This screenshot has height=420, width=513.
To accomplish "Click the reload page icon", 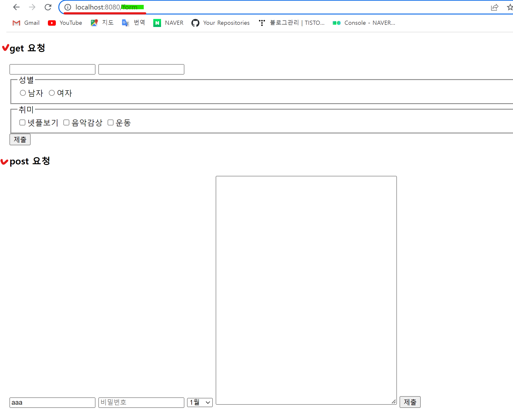I will click(x=48, y=7).
